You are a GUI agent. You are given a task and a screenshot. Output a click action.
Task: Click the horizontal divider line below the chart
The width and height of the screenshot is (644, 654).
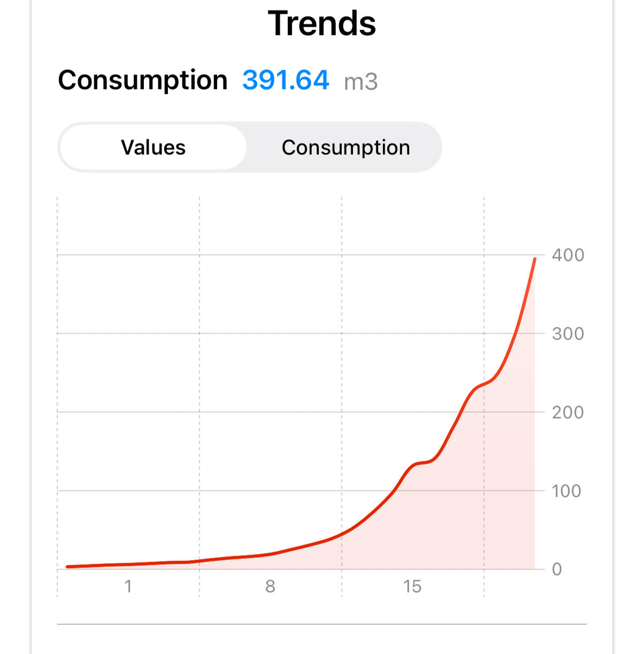(322, 624)
